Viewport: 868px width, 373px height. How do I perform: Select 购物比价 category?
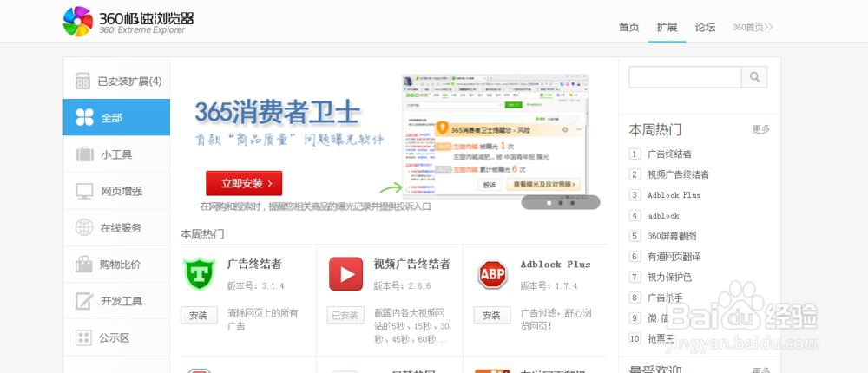coord(116,264)
